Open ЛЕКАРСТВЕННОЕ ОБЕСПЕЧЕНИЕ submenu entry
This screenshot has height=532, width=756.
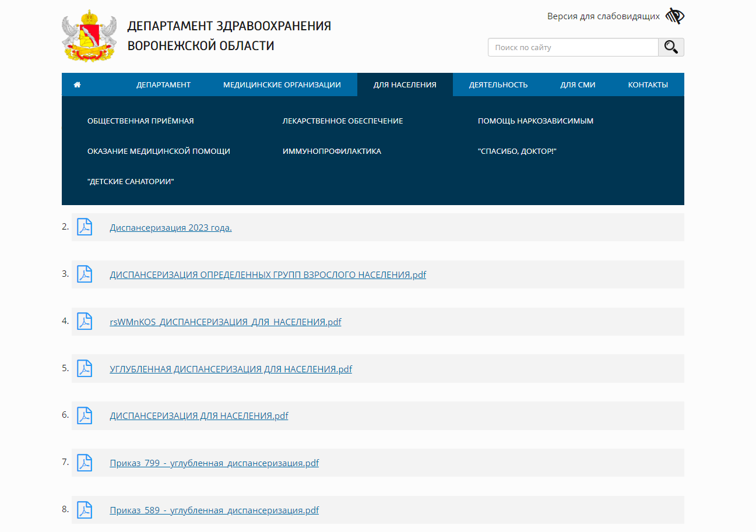[342, 121]
